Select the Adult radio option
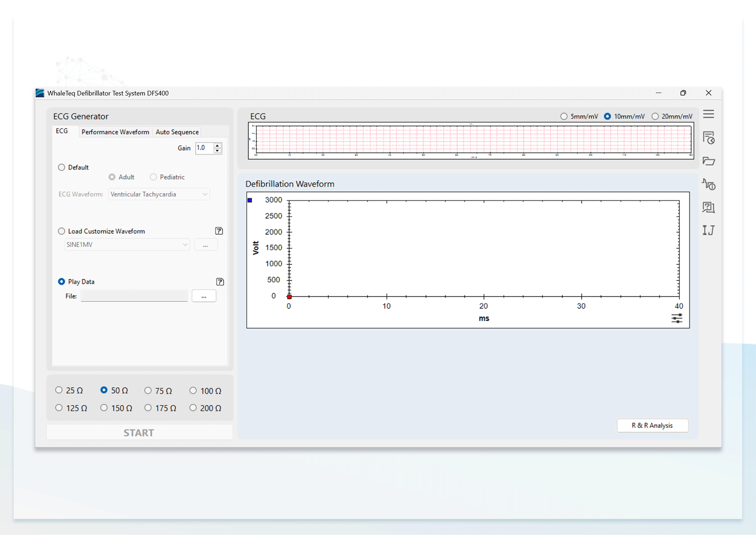 click(112, 177)
